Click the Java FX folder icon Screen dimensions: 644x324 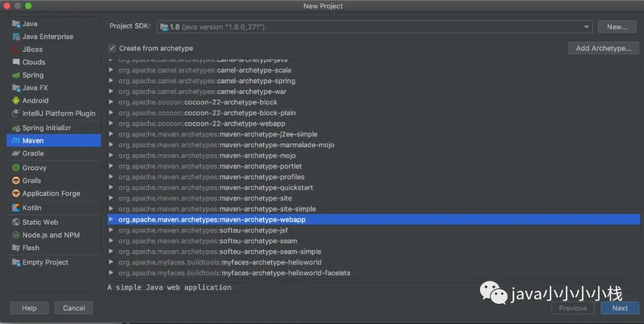[16, 88]
